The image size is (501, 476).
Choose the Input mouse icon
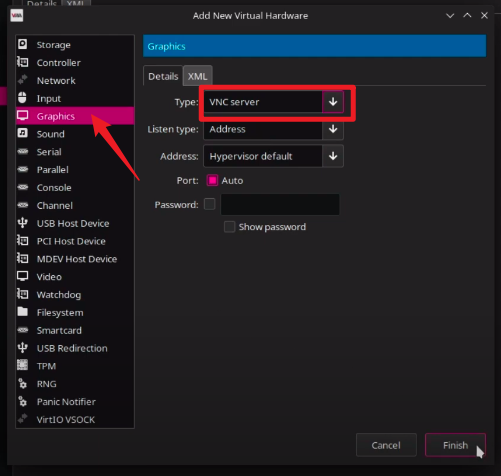pyautogui.click(x=22, y=98)
